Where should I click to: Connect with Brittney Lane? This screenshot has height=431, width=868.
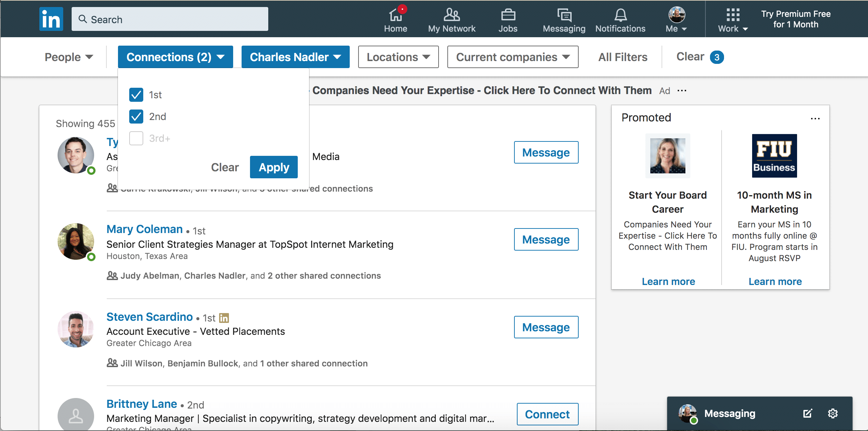(x=548, y=414)
